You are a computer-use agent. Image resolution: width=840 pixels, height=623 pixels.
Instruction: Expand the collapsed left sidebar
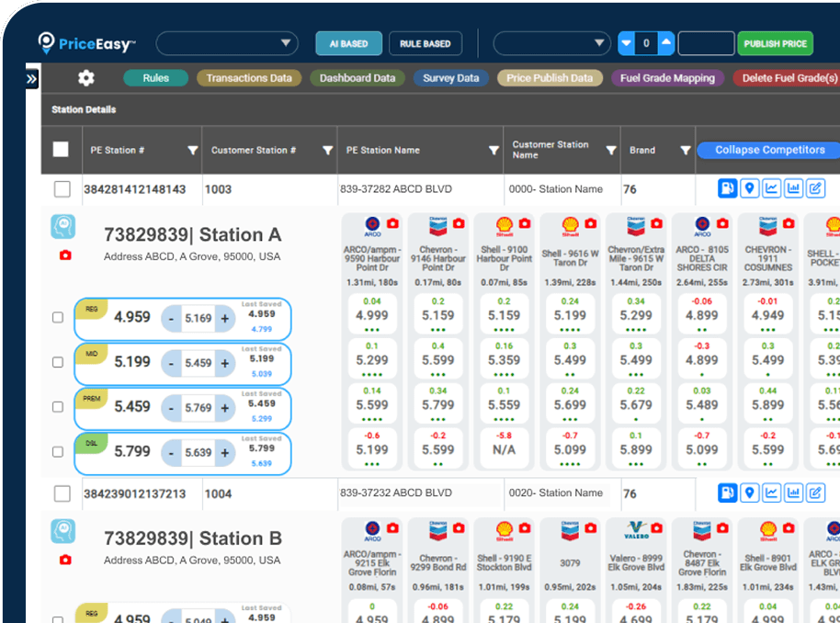click(31, 79)
